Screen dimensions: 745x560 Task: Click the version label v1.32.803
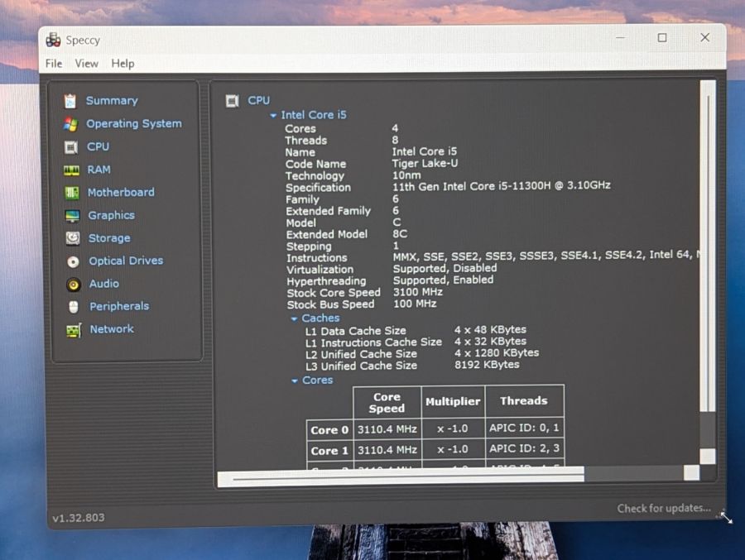[x=79, y=518]
